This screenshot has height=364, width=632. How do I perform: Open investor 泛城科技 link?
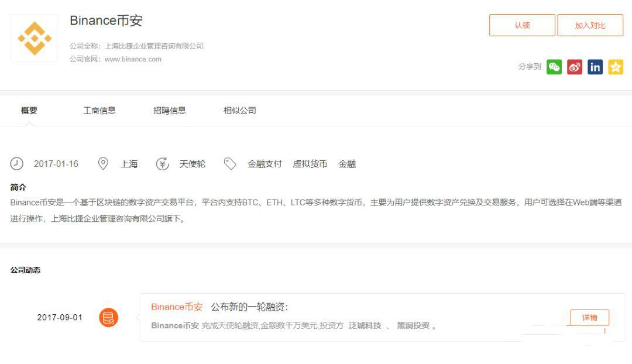pyautogui.click(x=365, y=325)
